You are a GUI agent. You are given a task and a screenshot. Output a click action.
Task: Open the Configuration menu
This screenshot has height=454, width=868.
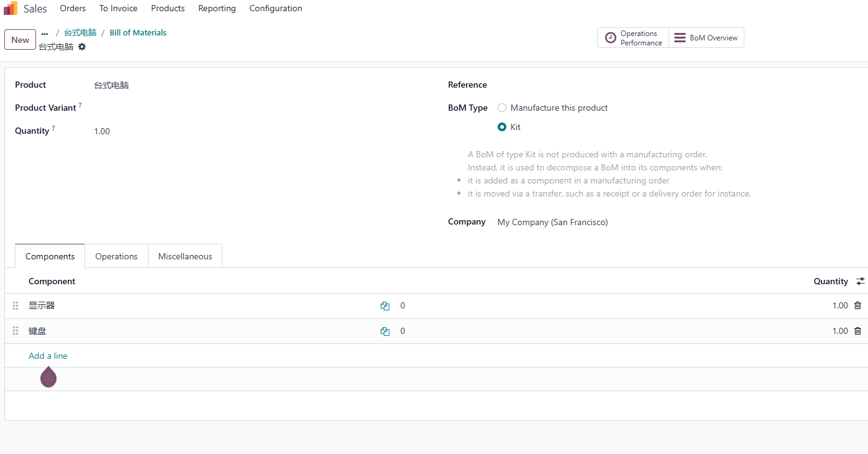click(x=276, y=8)
